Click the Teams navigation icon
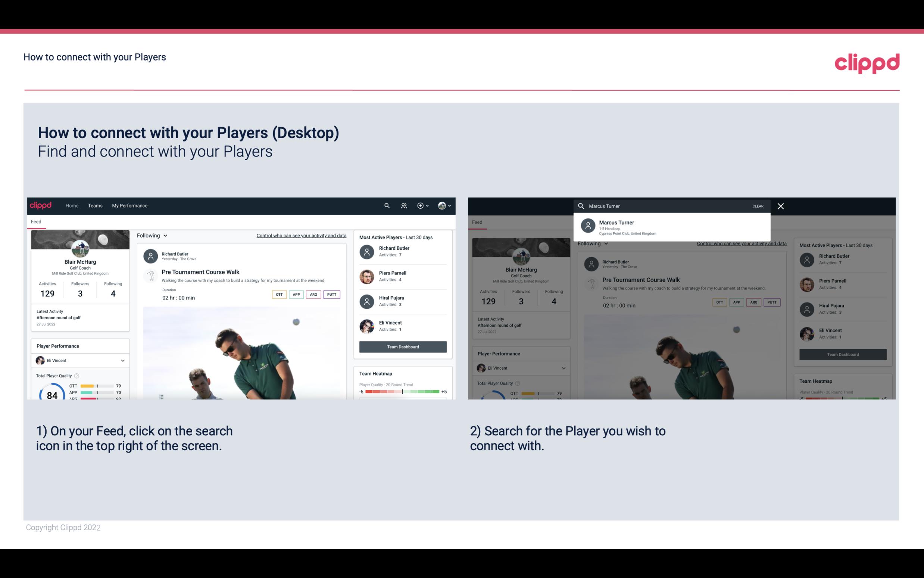This screenshot has width=924, height=578. (x=94, y=206)
